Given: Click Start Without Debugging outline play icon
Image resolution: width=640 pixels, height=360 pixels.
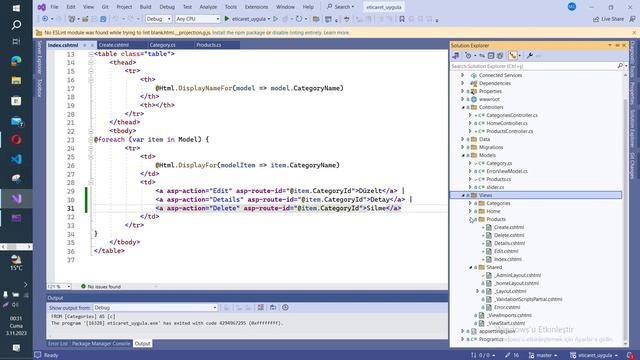Looking at the screenshot, I should click(x=276, y=19).
